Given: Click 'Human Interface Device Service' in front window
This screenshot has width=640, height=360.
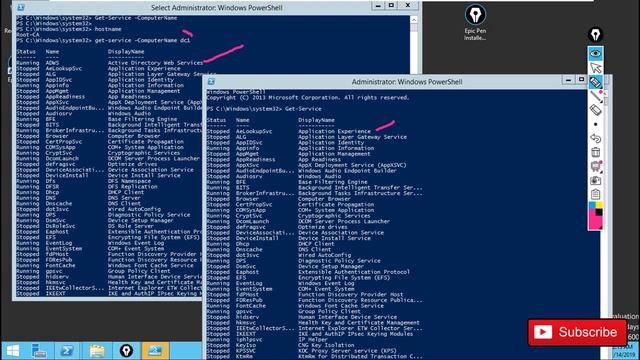Looking at the screenshot, I should click(x=347, y=317).
